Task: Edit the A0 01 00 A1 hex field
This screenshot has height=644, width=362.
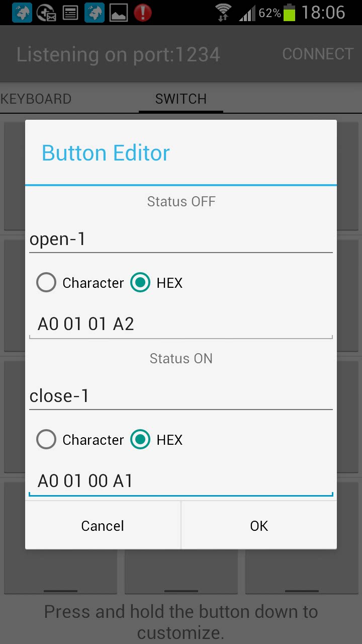Action: pyautogui.click(x=181, y=481)
